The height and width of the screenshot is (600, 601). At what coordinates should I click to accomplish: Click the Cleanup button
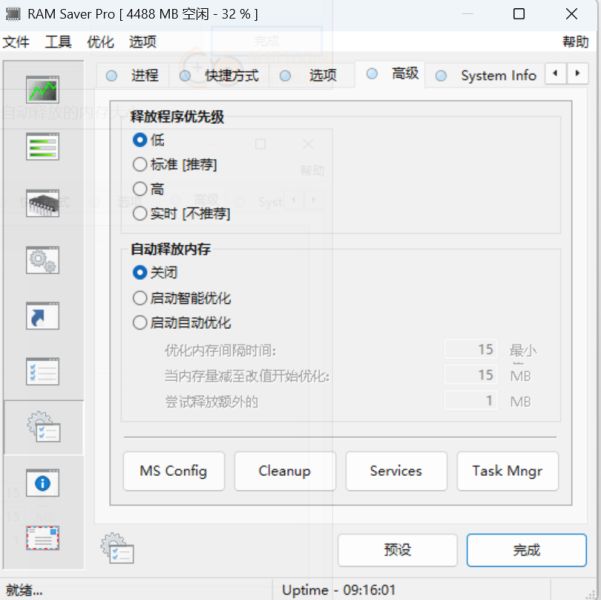pos(285,471)
